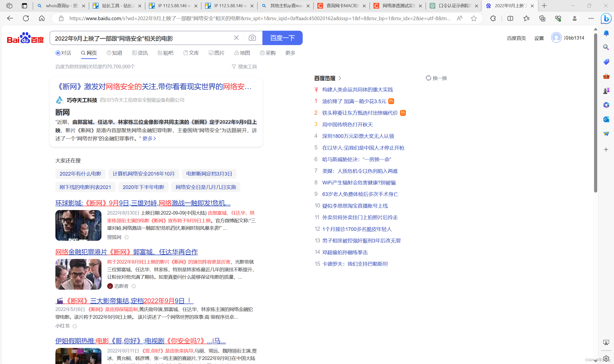This screenshot has width=614, height=364.
Task: Open the Outlook sidebar icon
Action: click(606, 119)
